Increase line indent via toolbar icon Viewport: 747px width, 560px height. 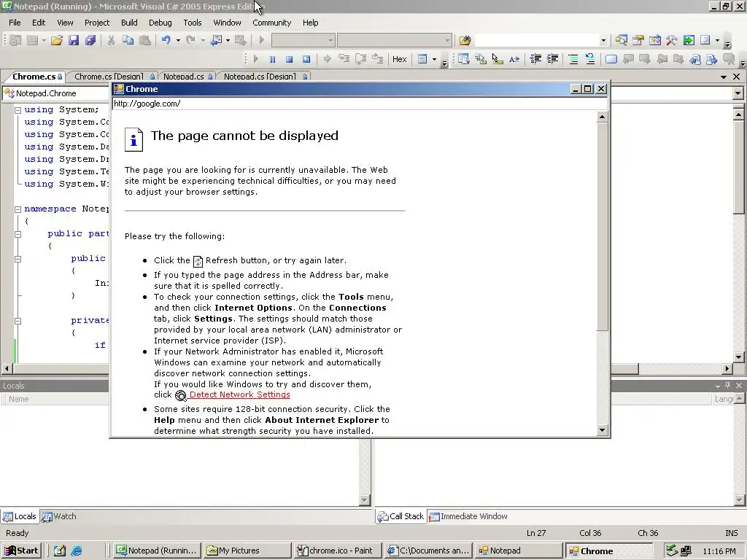click(553, 59)
